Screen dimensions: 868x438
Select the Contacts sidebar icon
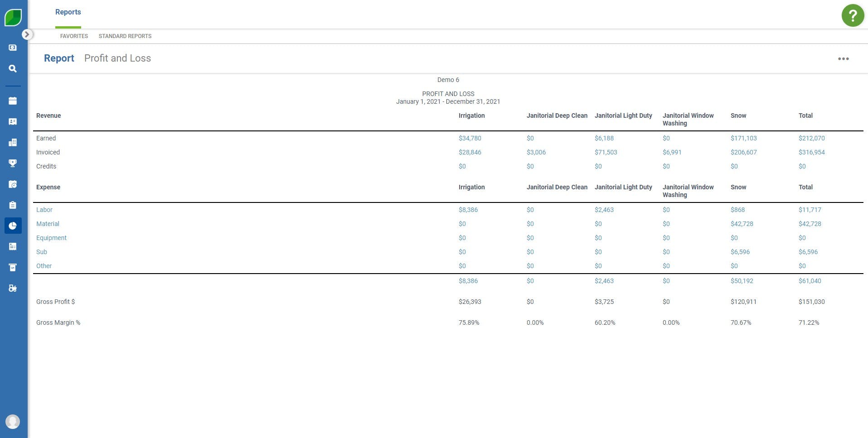pos(12,122)
